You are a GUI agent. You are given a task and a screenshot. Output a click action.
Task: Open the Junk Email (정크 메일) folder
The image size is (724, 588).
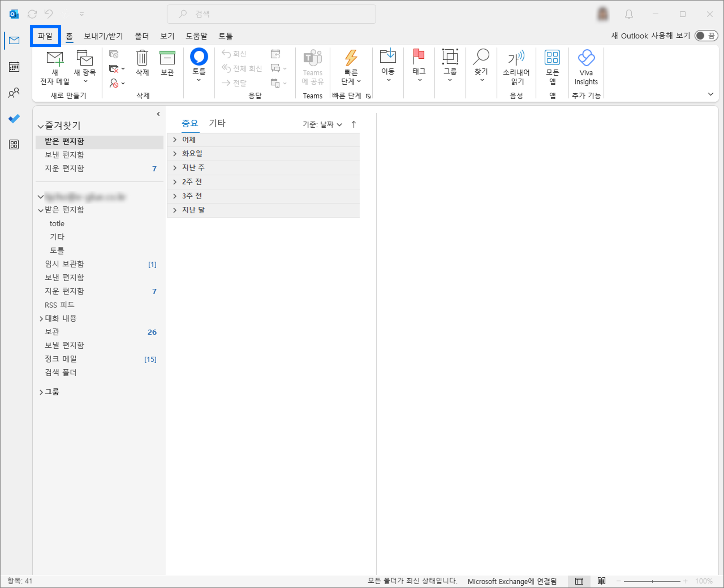coord(61,359)
